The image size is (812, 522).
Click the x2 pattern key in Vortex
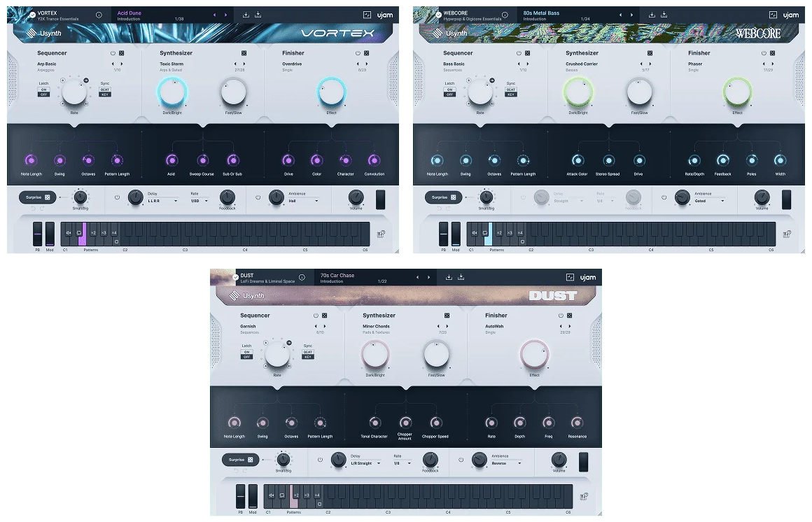(93, 233)
